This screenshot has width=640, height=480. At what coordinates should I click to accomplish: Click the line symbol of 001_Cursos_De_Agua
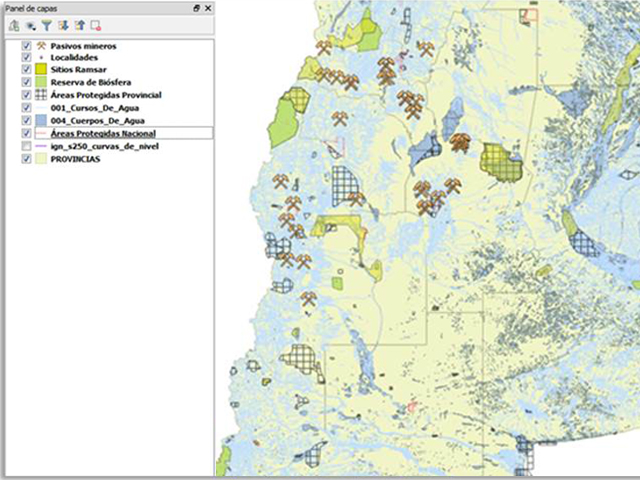(41, 108)
